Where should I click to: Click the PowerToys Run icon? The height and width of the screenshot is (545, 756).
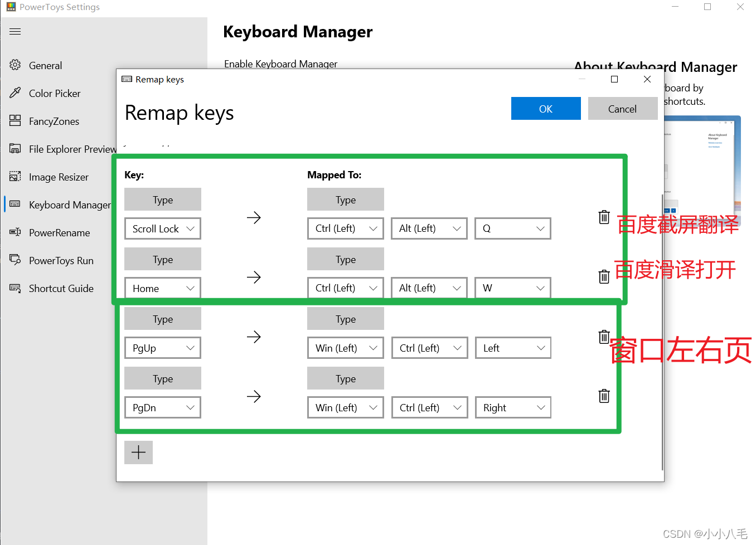pyautogui.click(x=15, y=260)
